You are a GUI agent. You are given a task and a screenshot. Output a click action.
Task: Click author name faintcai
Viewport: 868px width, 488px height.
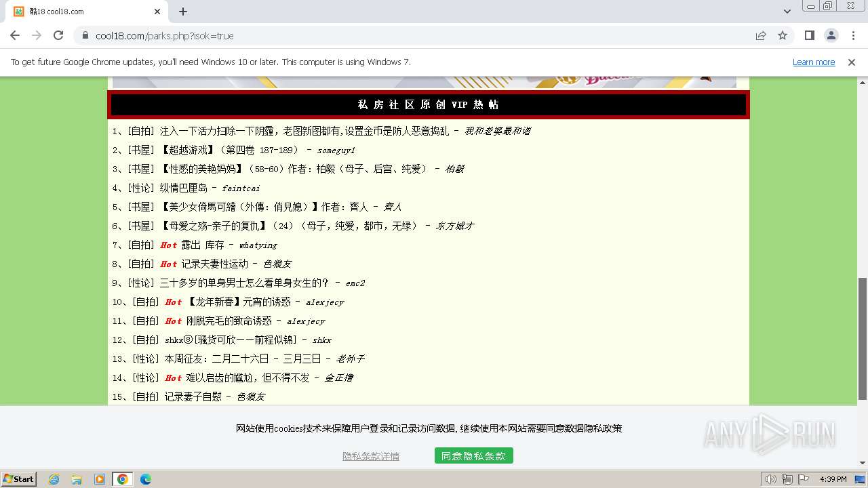pyautogui.click(x=241, y=188)
